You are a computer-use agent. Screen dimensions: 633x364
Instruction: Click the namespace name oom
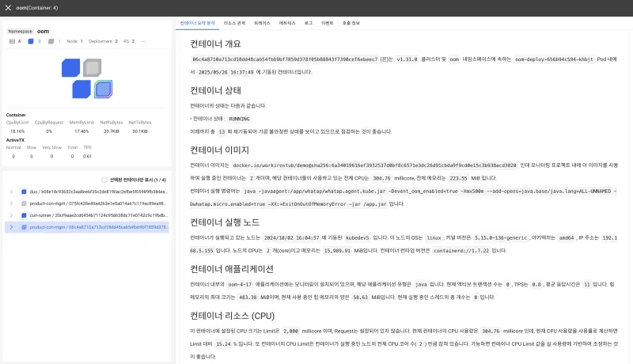pos(44,32)
